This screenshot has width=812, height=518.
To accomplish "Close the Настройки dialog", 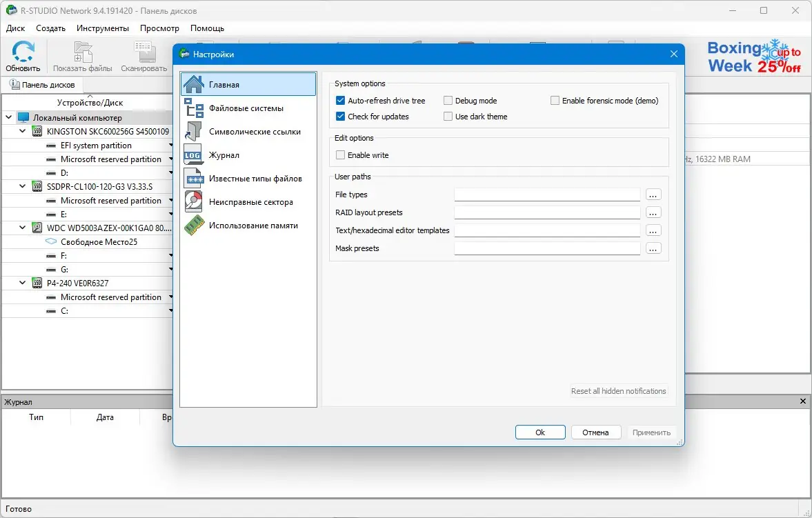I will coord(674,54).
